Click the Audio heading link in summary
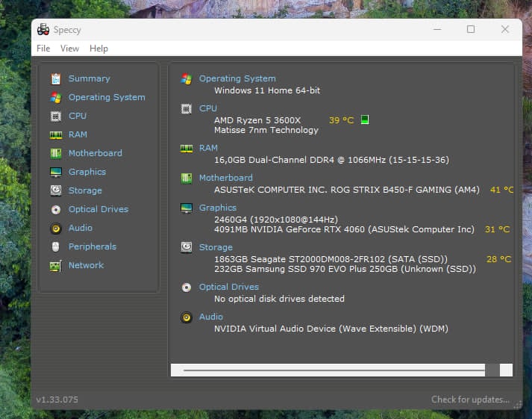This screenshot has width=532, height=419. point(211,317)
